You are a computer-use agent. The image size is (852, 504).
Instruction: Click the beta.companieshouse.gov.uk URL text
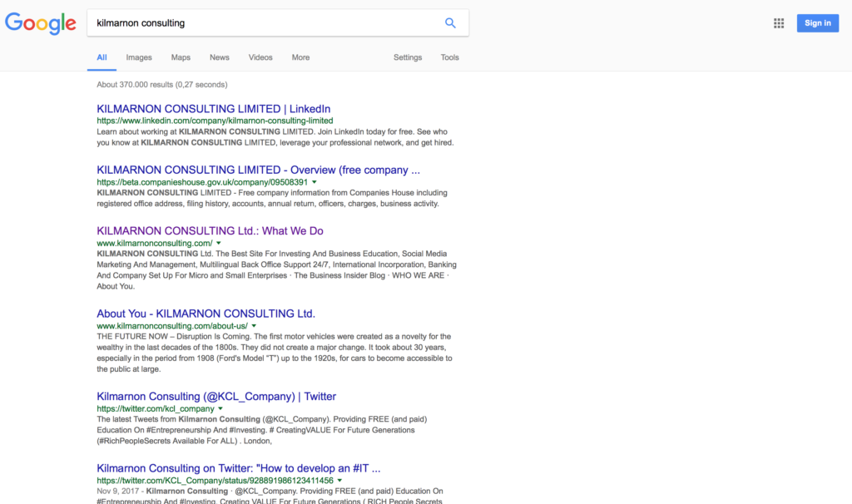(202, 182)
